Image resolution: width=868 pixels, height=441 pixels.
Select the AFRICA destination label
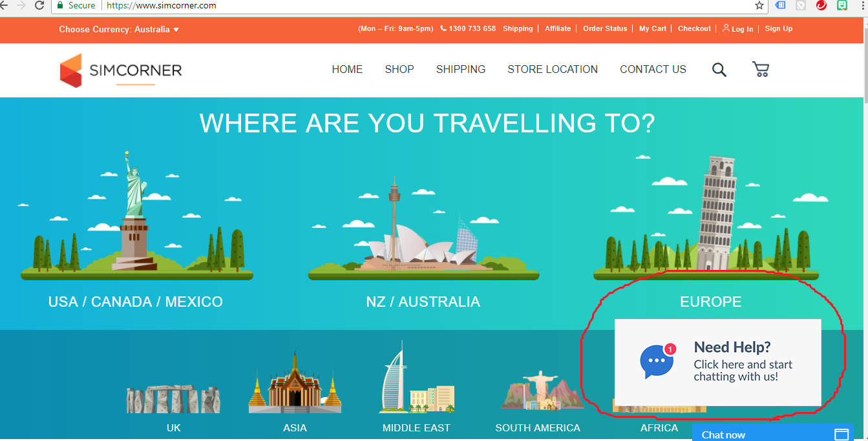point(659,427)
